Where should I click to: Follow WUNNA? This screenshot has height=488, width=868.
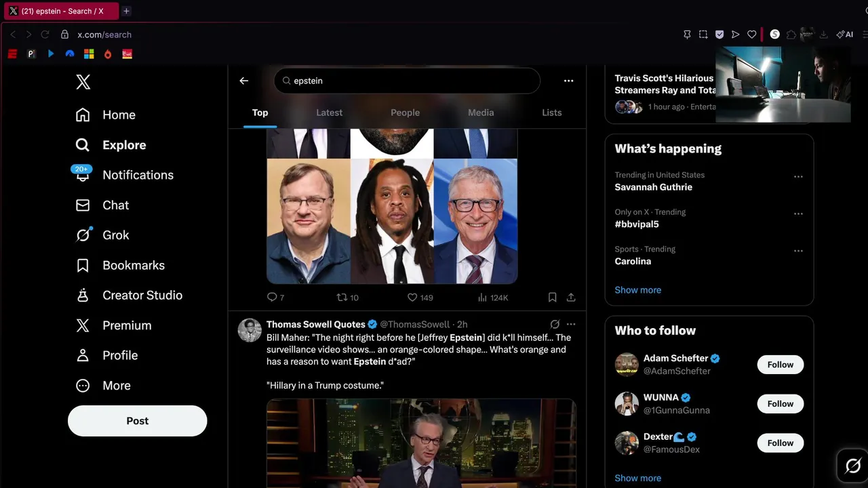(x=780, y=404)
